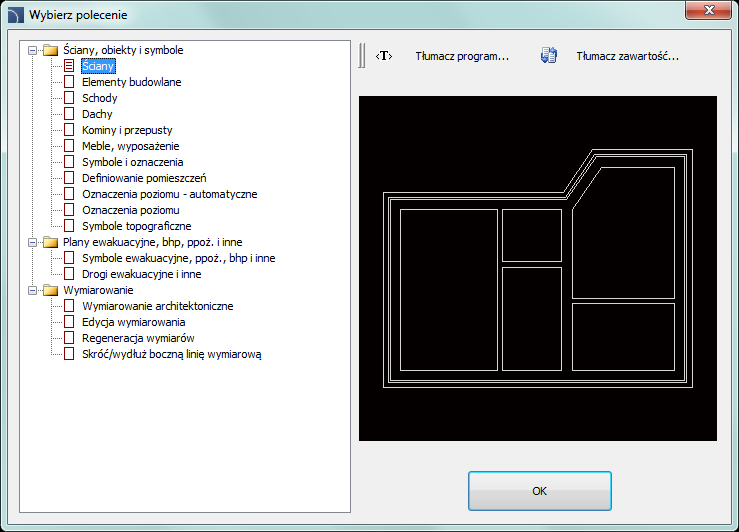This screenshot has height=532, width=739.
Task: Click the walls preview image
Action: [538, 269]
